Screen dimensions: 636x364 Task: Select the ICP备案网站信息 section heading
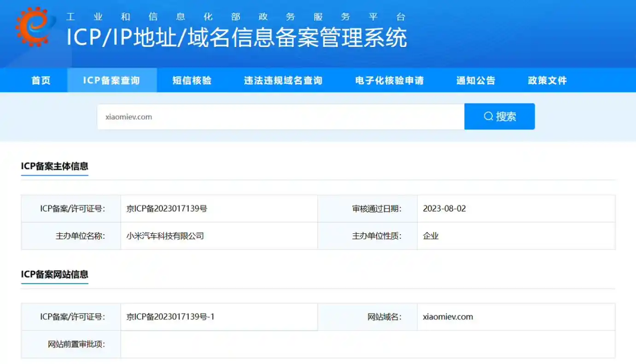54,275
